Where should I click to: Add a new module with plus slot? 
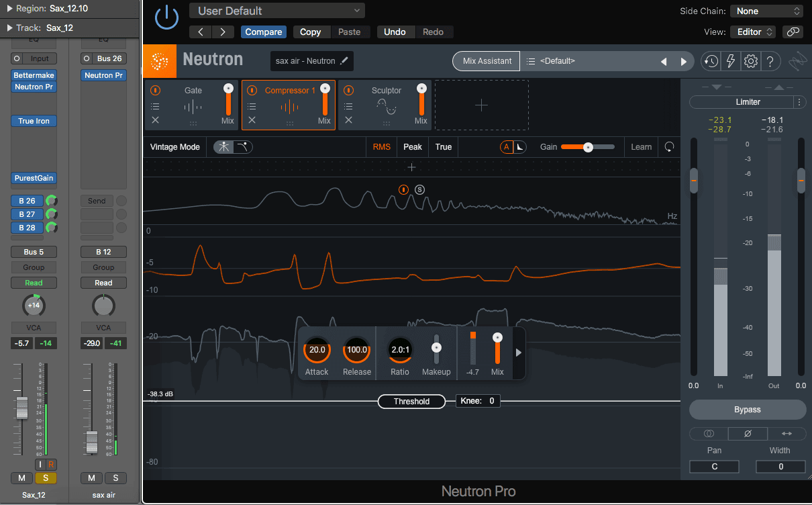(x=481, y=105)
